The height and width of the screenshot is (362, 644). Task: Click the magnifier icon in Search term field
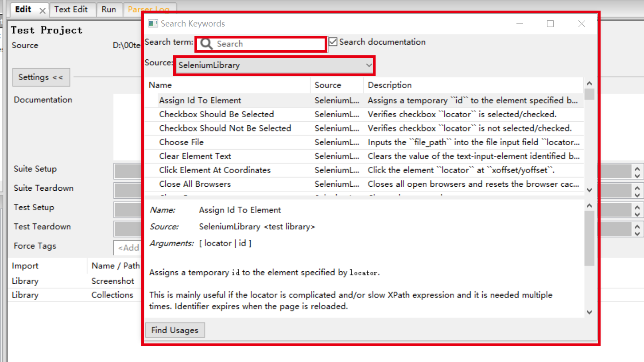[206, 44]
